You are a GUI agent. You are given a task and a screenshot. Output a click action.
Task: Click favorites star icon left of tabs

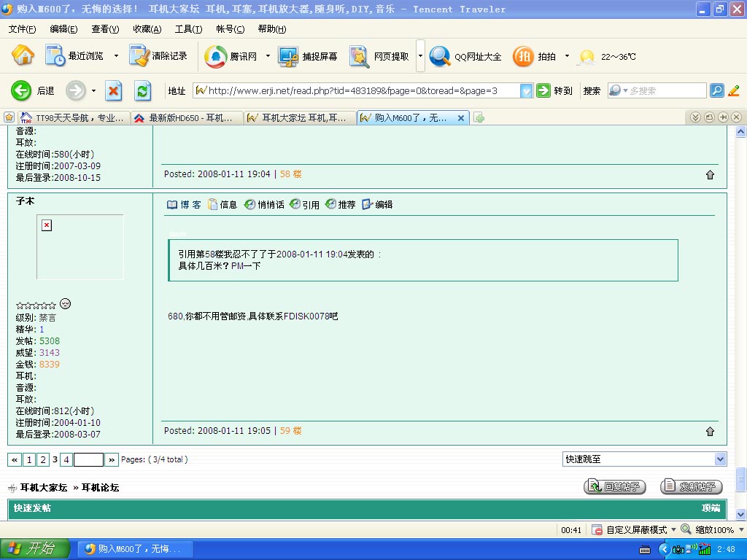pos(9,117)
